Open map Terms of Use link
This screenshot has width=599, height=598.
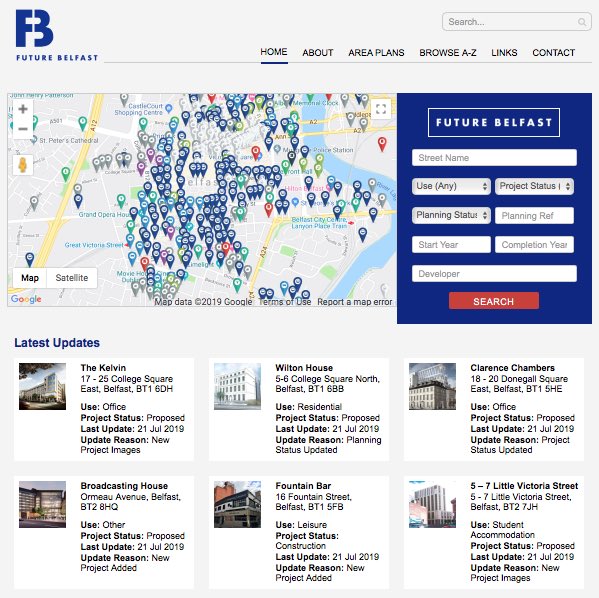[285, 302]
